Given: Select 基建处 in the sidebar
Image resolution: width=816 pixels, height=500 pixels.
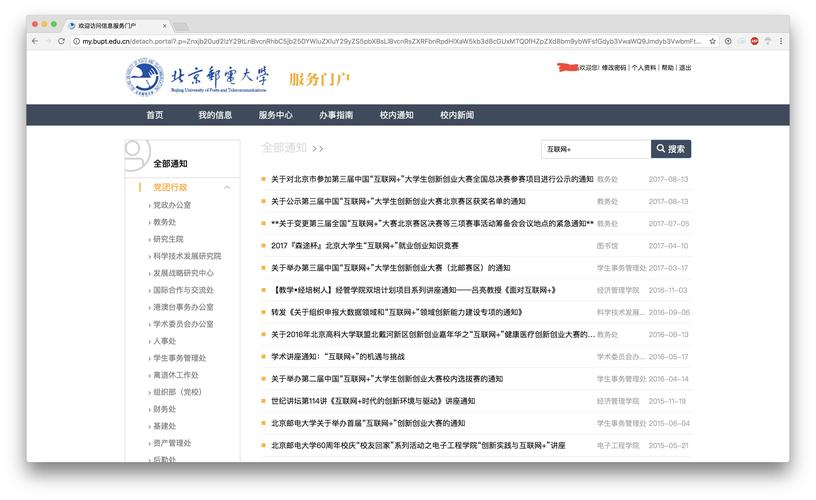Looking at the screenshot, I should coord(164,426).
